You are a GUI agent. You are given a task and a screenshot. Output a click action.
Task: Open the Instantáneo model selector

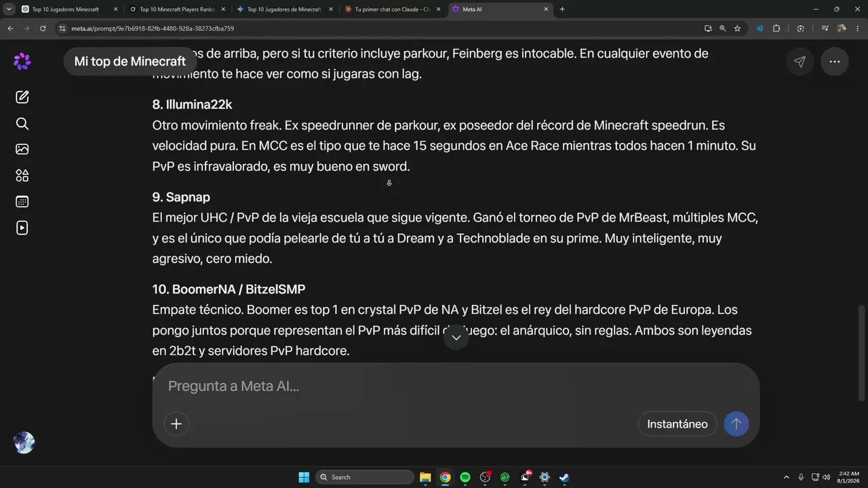click(x=677, y=424)
